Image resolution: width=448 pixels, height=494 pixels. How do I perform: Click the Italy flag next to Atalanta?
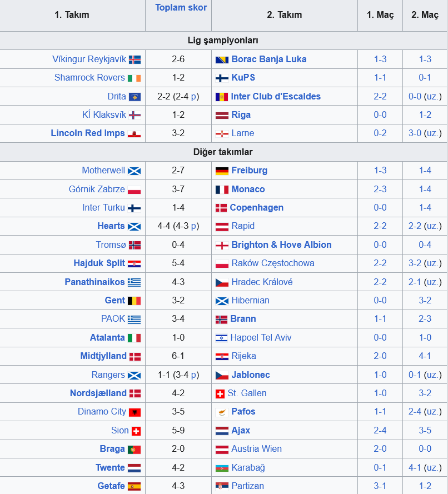134,338
